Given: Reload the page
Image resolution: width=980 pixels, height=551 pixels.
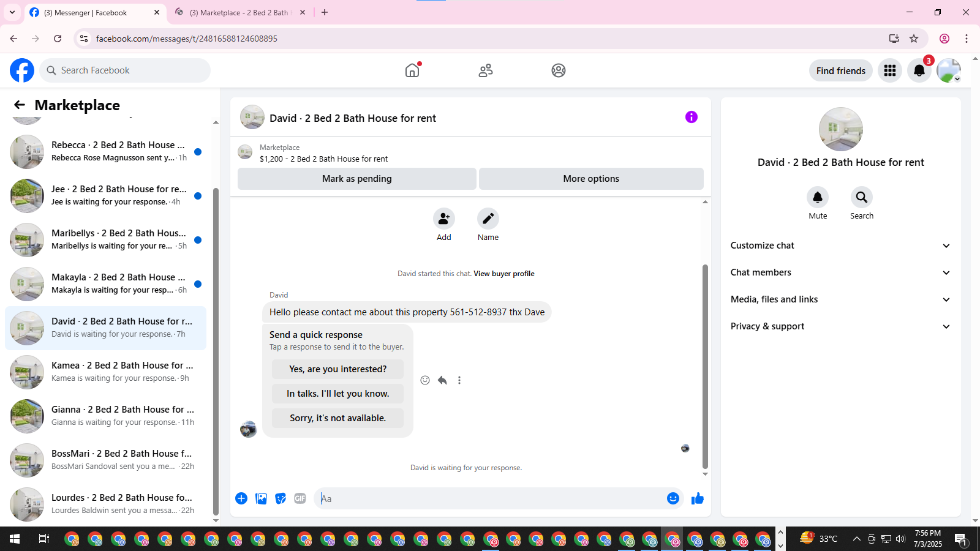Looking at the screenshot, I should coord(58,39).
